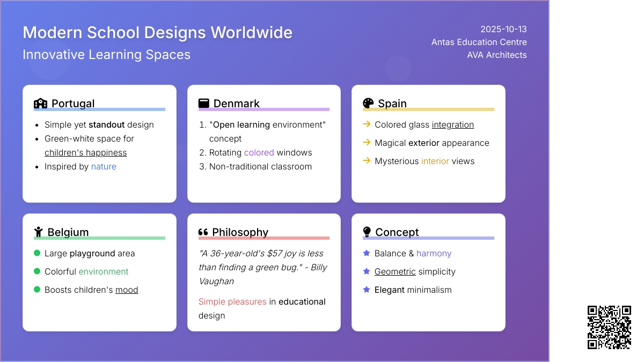Click the underlined "Geometric" text in Concept card

tap(395, 272)
